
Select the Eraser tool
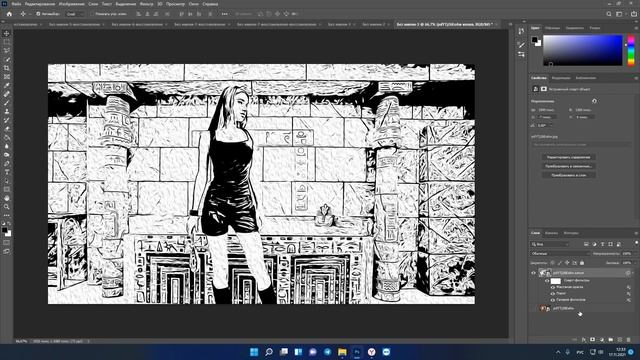[x=7, y=129]
